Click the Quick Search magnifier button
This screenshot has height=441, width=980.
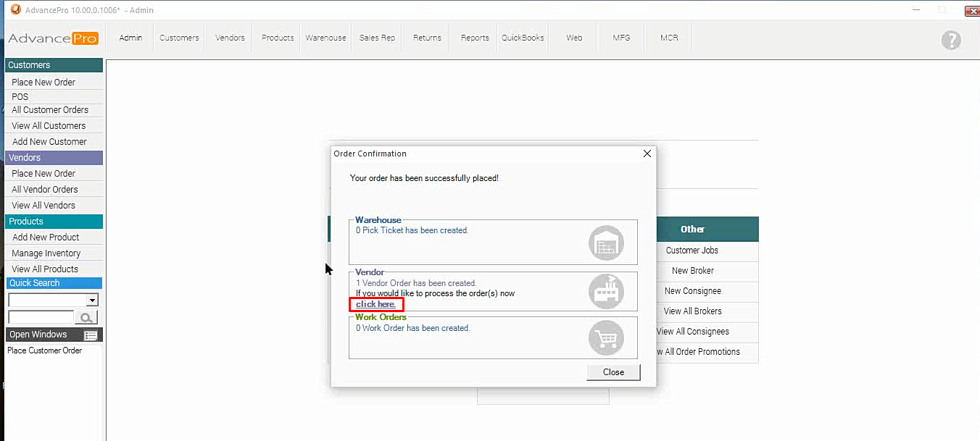(x=86, y=317)
